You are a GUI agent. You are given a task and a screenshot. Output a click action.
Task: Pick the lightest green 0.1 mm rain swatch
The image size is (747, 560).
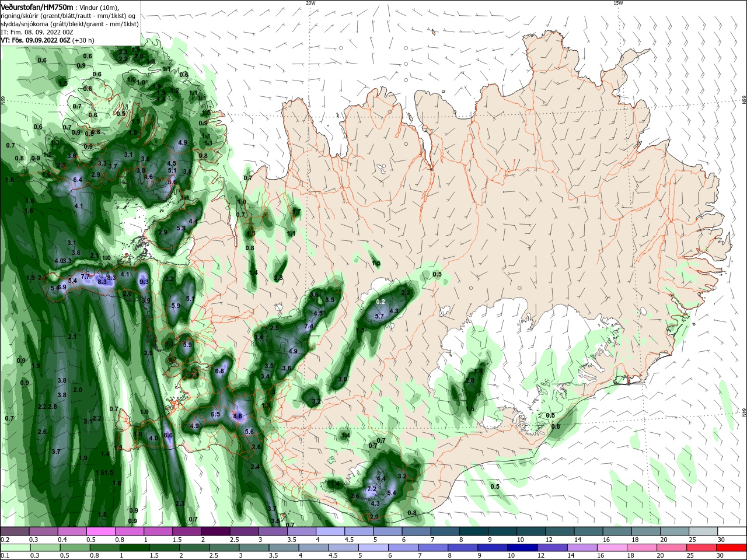pyautogui.click(x=16, y=548)
